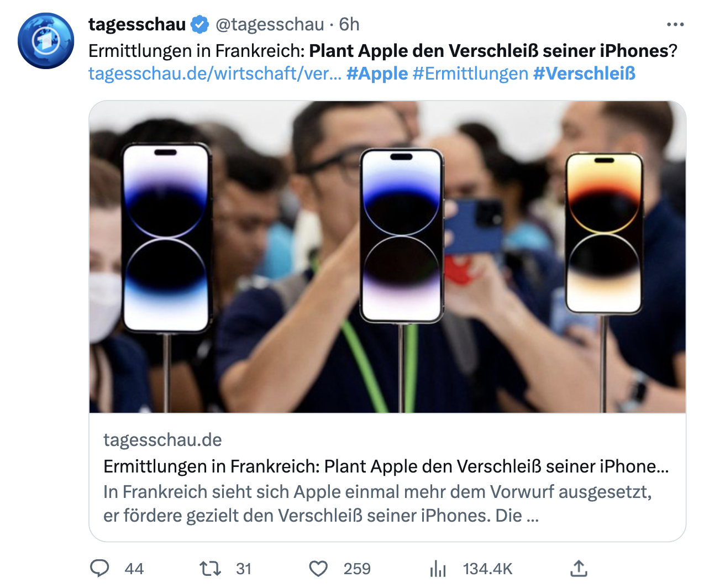Screen dimensions: 704x588
Task: Open the iPhones preview image
Action: [x=387, y=257]
